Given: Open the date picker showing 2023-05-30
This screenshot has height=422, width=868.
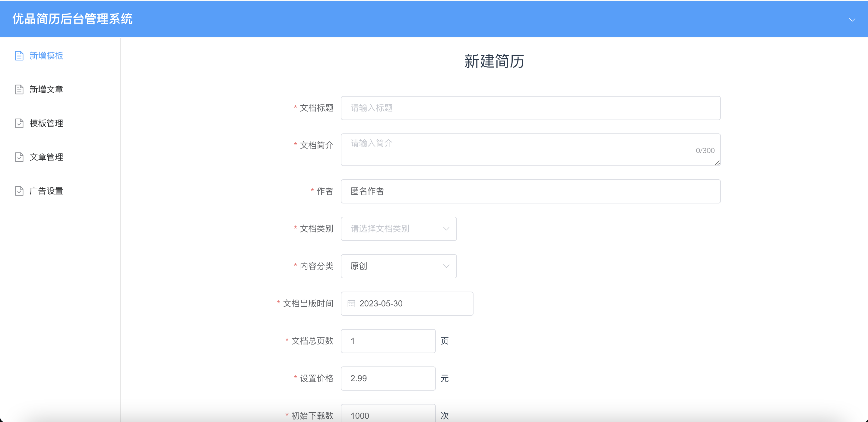Looking at the screenshot, I should (x=407, y=304).
